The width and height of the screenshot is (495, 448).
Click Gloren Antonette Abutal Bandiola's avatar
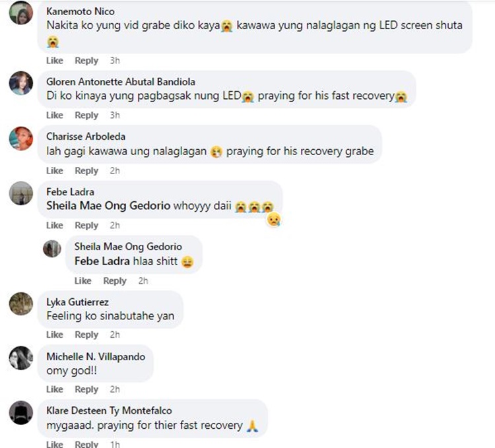click(x=21, y=83)
